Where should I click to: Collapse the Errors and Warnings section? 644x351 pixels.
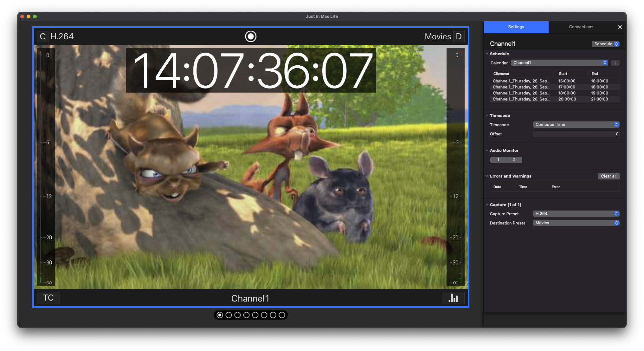(x=486, y=176)
